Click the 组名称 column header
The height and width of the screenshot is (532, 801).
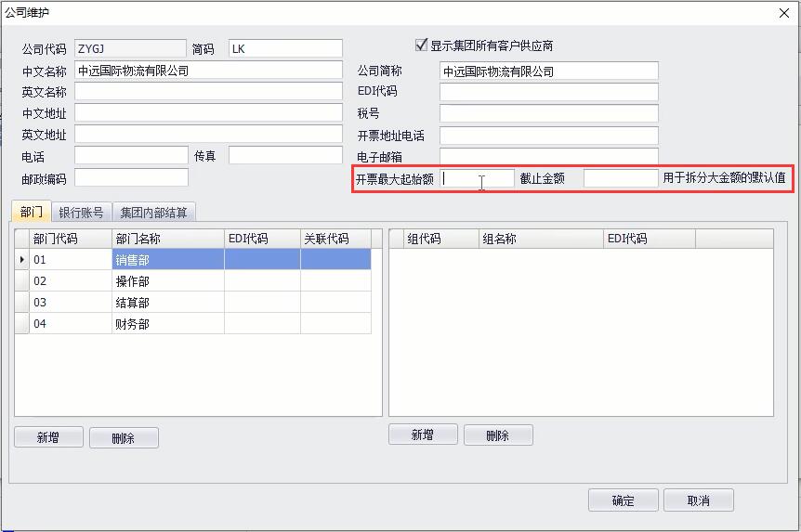click(540, 239)
